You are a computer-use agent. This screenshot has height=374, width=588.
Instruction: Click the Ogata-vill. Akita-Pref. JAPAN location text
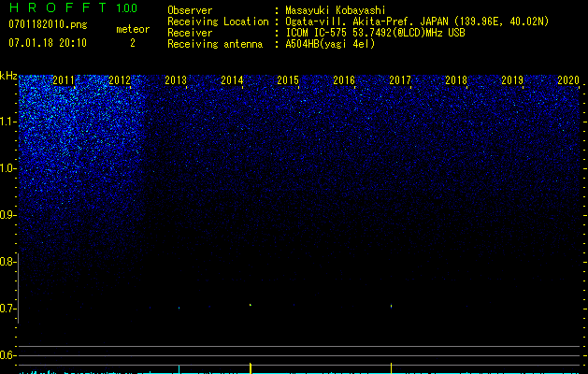417,22
